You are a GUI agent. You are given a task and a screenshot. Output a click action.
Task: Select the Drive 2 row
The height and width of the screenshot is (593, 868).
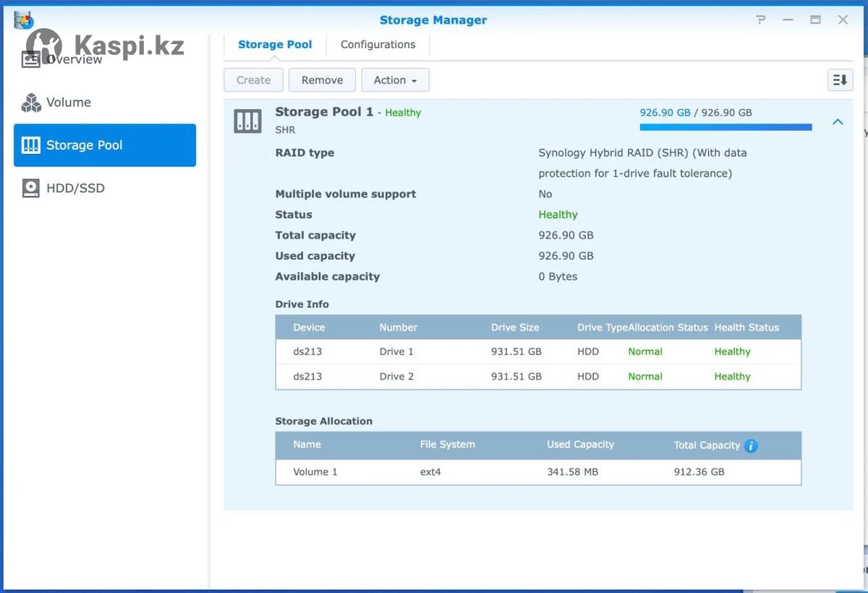tap(538, 377)
